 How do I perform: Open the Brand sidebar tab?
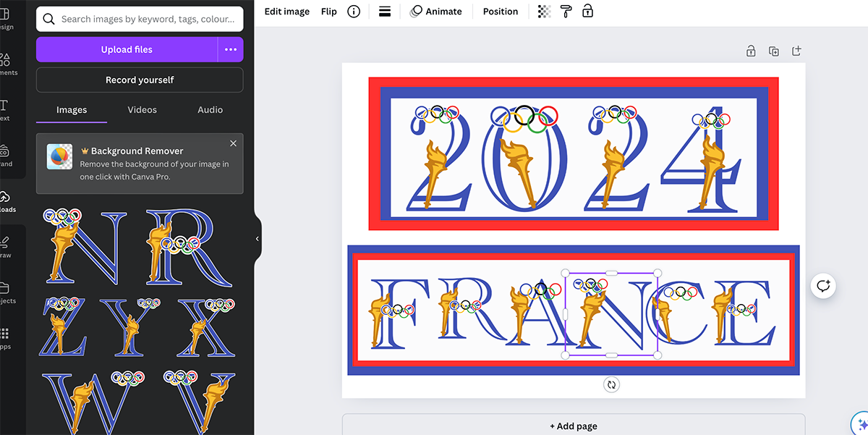(5, 156)
